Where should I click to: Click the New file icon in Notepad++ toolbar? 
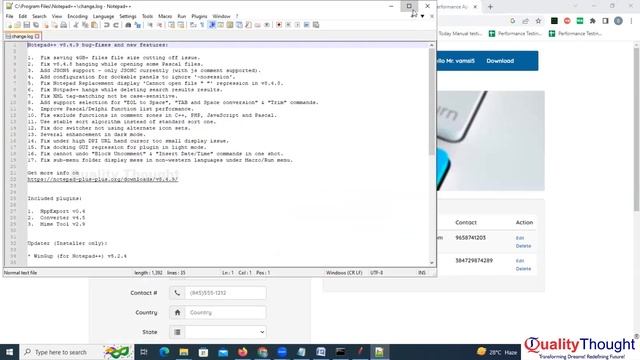(10, 25)
